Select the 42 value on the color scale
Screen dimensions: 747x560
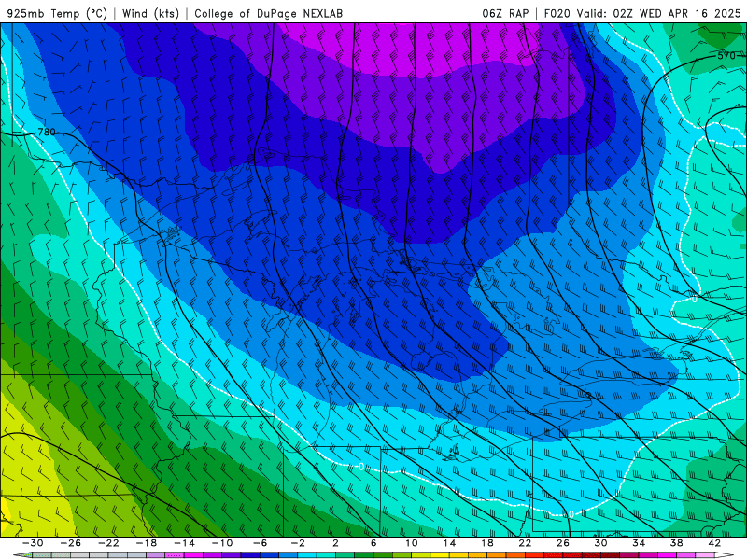point(714,543)
